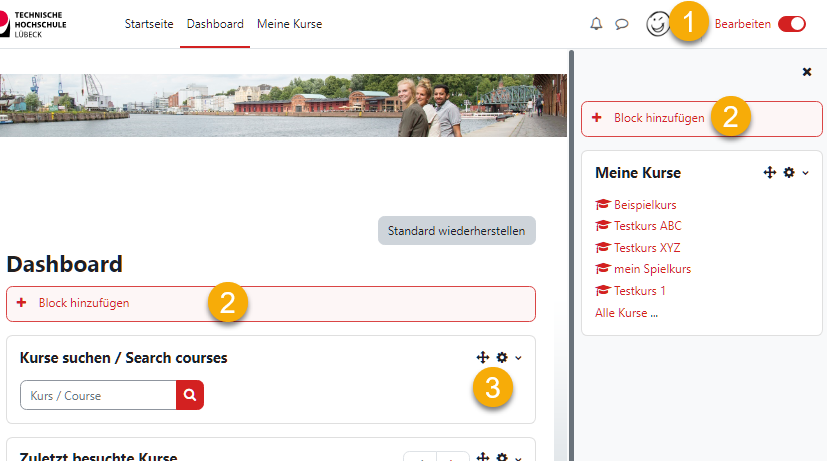Click the Meine Kurse block title
Image resolution: width=827 pixels, height=461 pixels.
(638, 173)
